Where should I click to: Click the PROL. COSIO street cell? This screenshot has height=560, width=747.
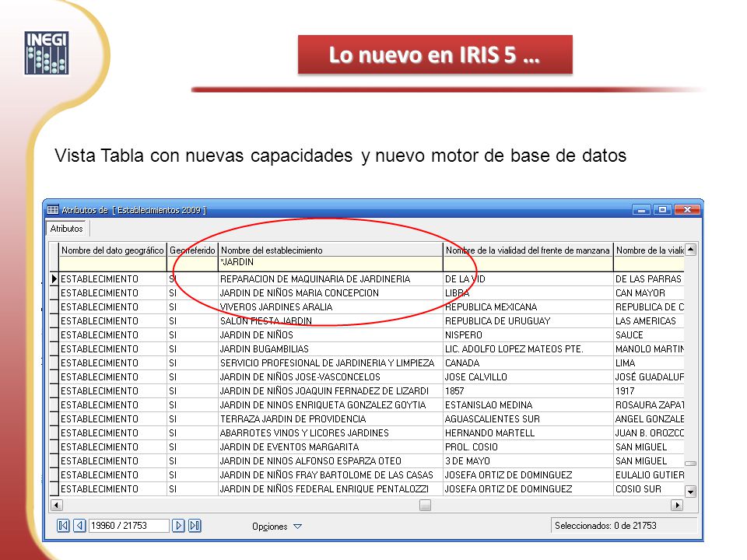click(528, 446)
